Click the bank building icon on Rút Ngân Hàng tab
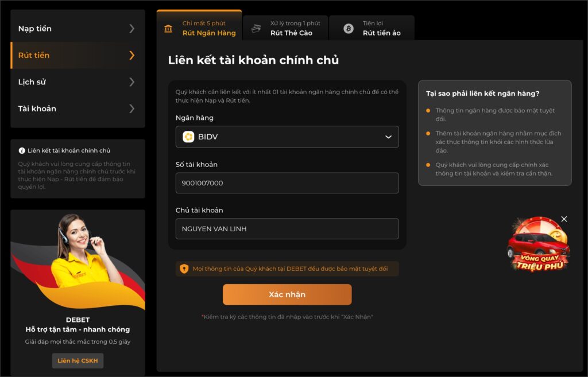Image resolution: width=588 pixels, height=377 pixels. (168, 29)
